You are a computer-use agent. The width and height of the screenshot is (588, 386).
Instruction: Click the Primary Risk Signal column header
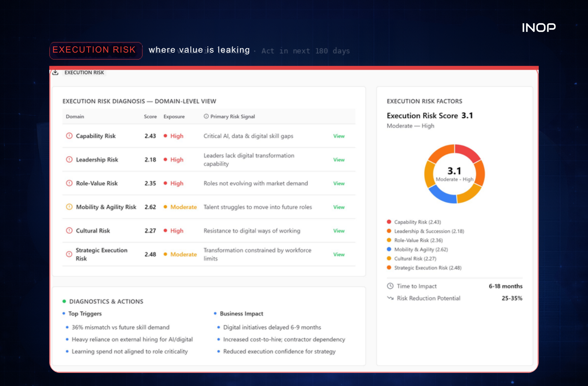coord(232,116)
